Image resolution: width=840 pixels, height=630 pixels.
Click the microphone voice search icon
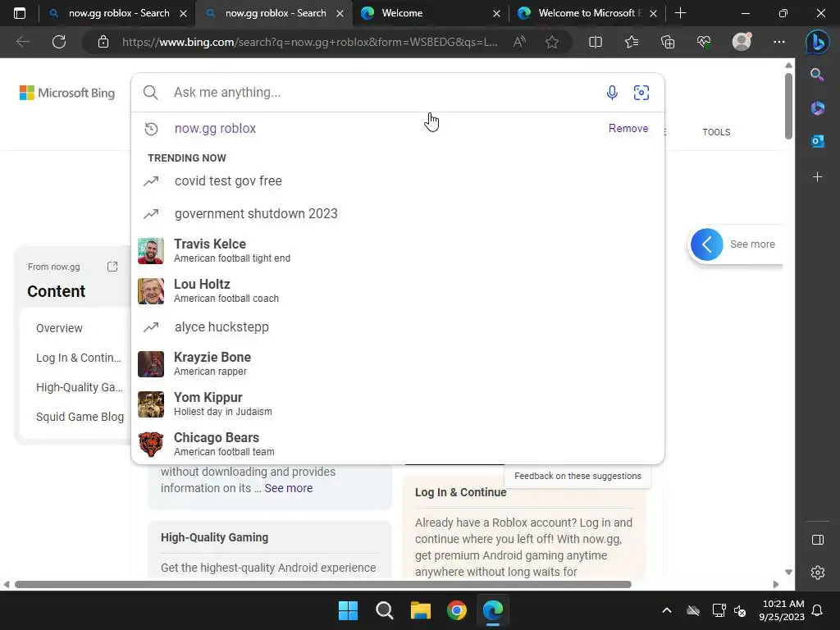point(612,93)
